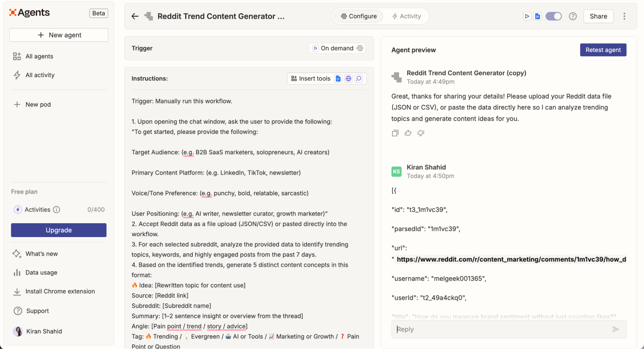
Task: Create a New agent from the sidebar
Action: point(59,35)
